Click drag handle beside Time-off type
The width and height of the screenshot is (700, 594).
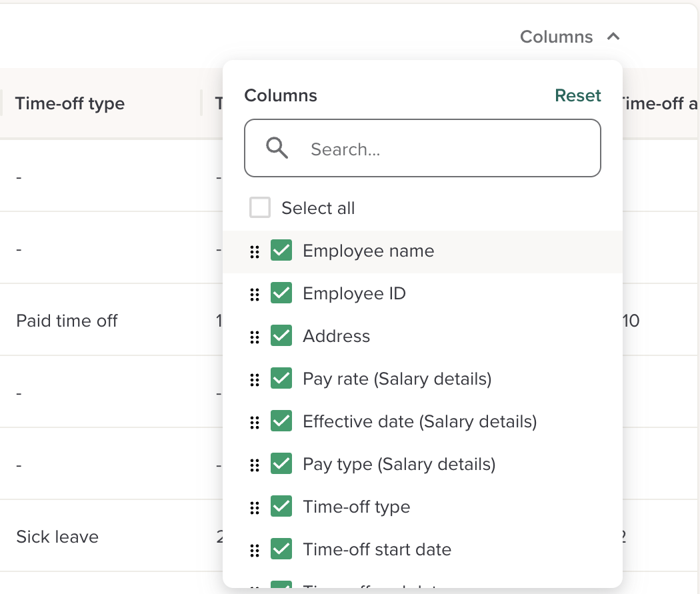click(254, 507)
